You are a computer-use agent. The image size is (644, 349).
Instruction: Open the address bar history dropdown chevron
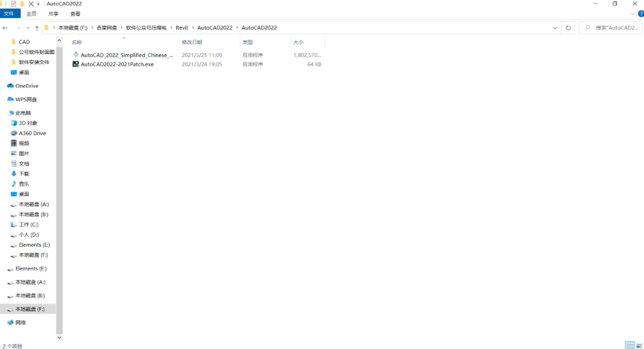point(555,28)
